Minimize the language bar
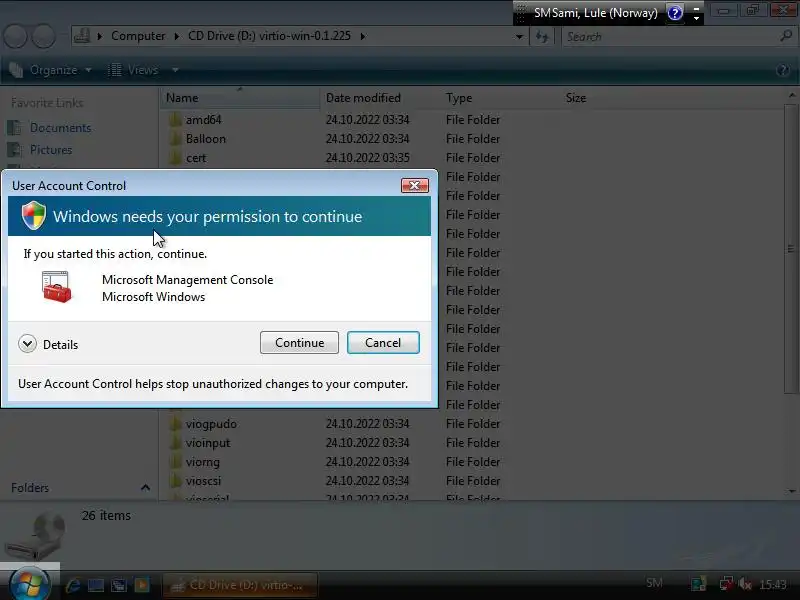This screenshot has height=600, width=800. [696, 8]
